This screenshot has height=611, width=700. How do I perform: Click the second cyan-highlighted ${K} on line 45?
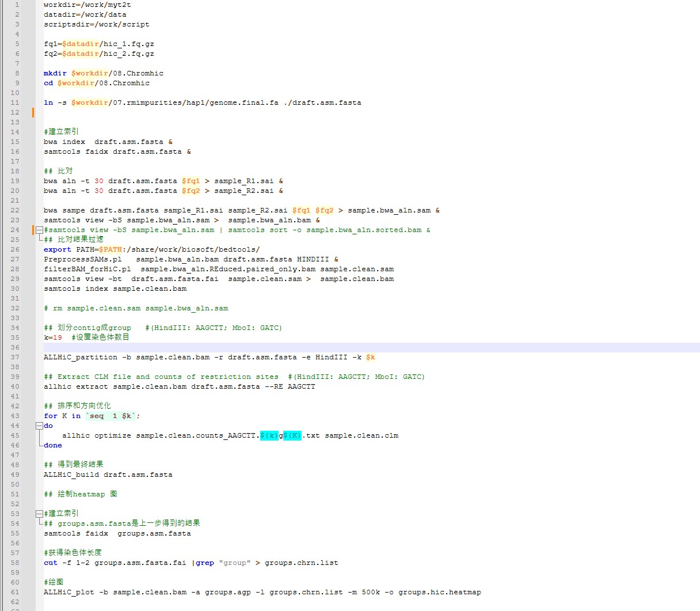292,435
